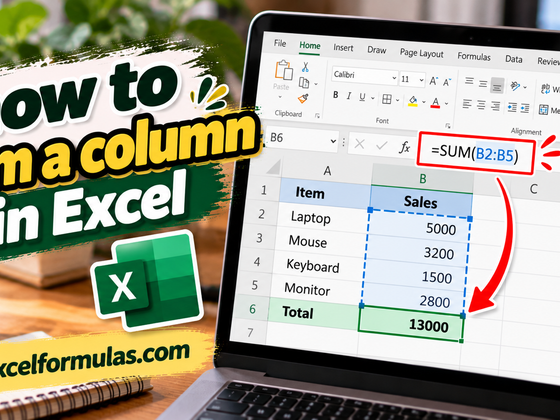560x420 pixels.
Task: Click Select All corner triangle of sheet
Action: pyautogui.click(x=274, y=166)
